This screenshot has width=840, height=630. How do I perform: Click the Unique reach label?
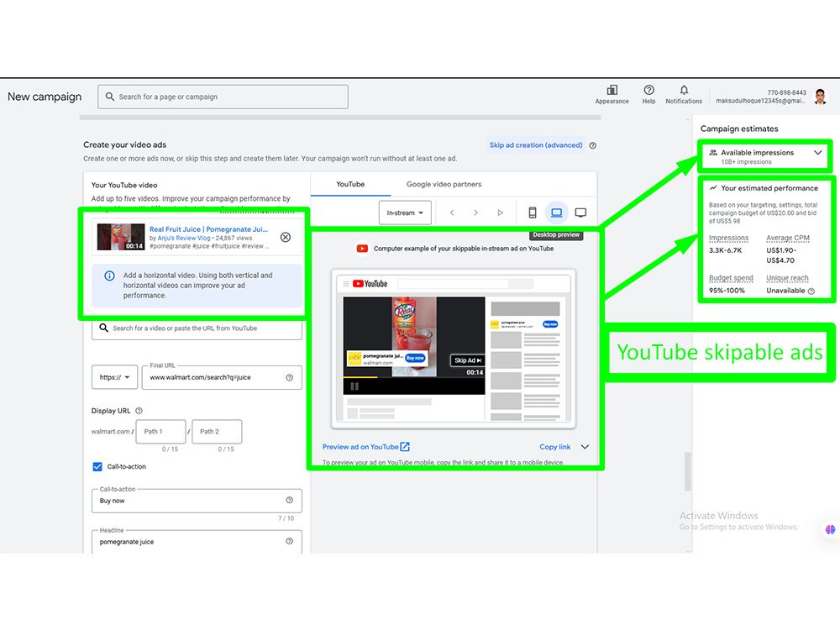point(787,277)
